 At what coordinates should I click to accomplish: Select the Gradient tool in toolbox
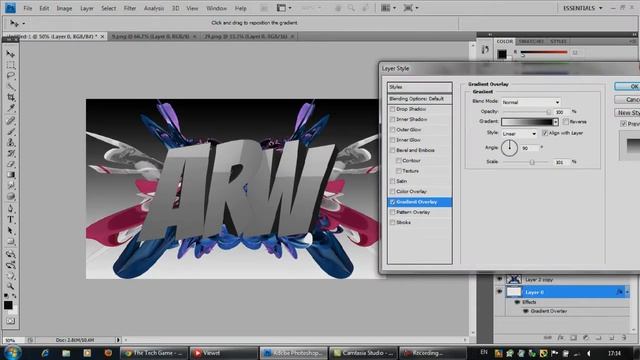click(x=11, y=175)
